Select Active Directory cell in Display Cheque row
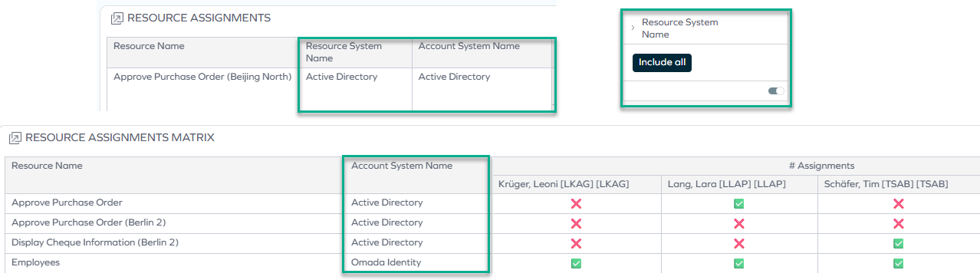 point(387,243)
